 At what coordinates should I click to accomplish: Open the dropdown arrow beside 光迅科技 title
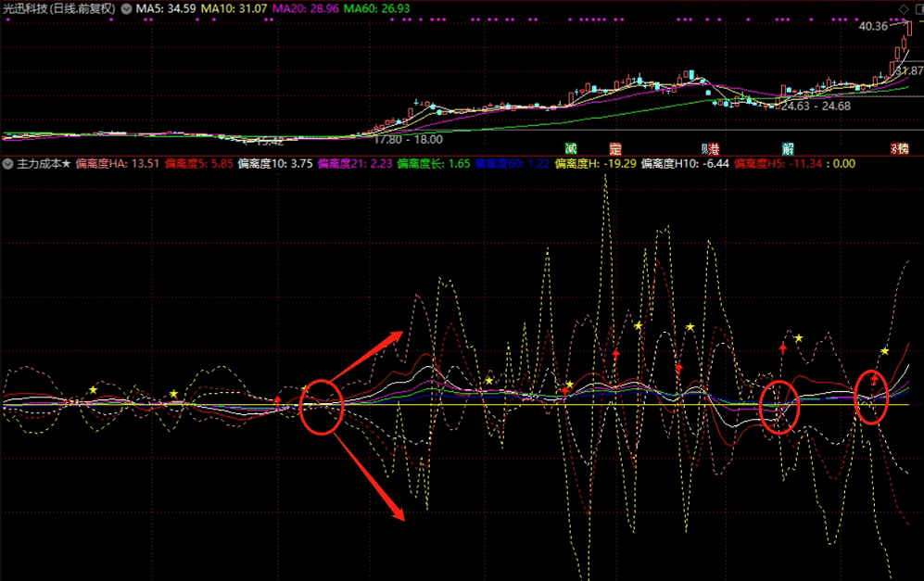click(x=126, y=9)
